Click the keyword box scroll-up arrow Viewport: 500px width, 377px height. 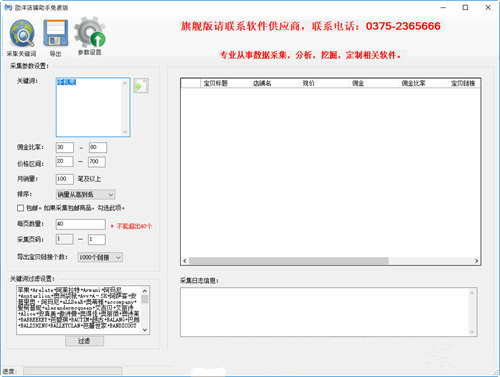pos(125,83)
